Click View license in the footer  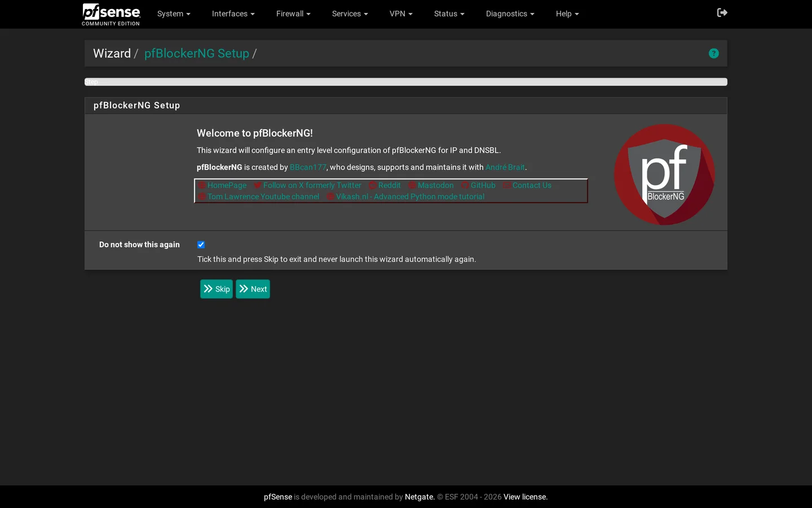click(526, 497)
